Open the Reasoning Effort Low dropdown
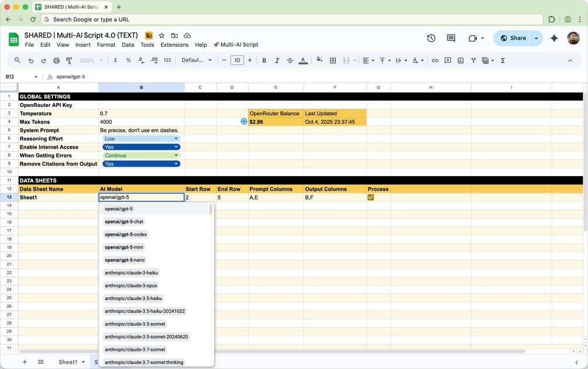Viewport: 588px width, 369px height. coord(142,139)
